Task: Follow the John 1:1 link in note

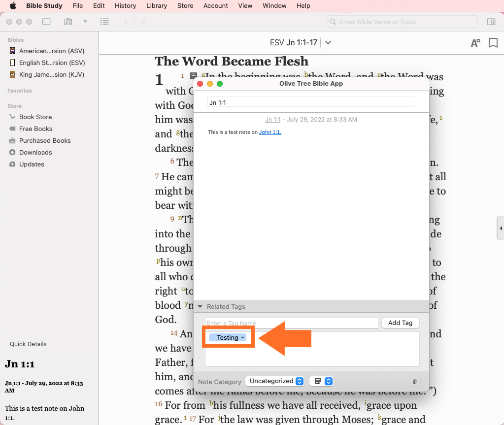Action: coord(270,132)
